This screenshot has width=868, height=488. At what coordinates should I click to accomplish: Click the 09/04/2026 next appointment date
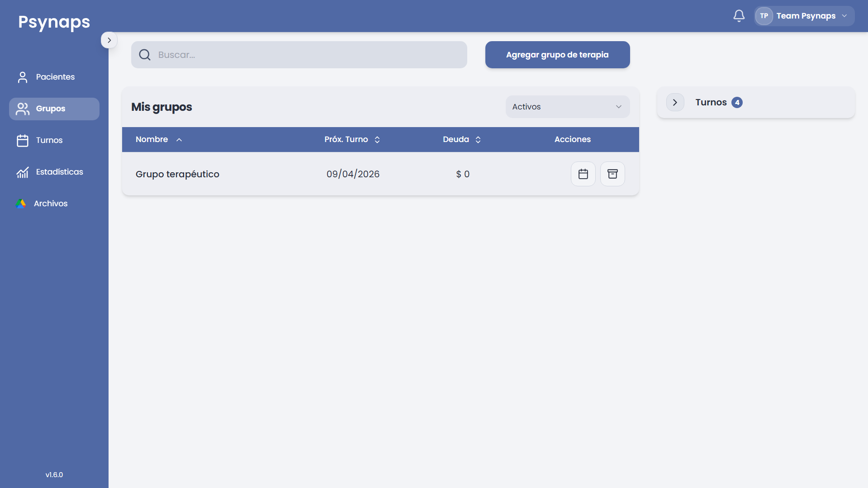(x=353, y=174)
